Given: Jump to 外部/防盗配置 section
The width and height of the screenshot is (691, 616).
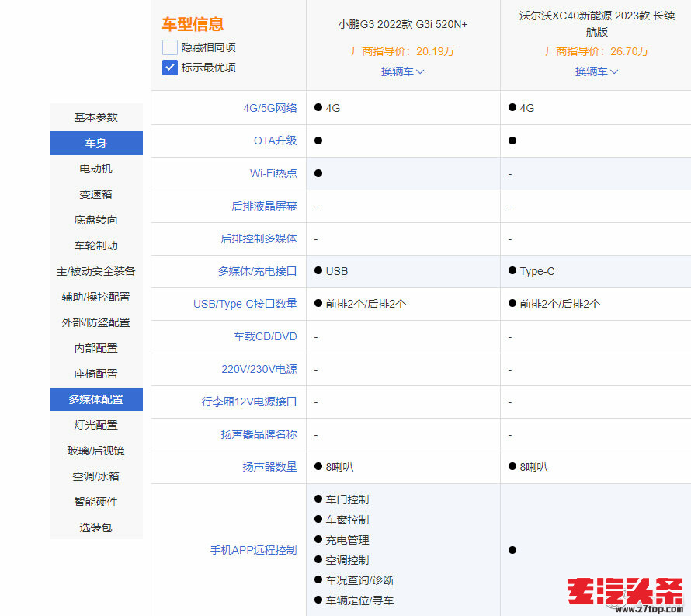Looking at the screenshot, I should [96, 322].
